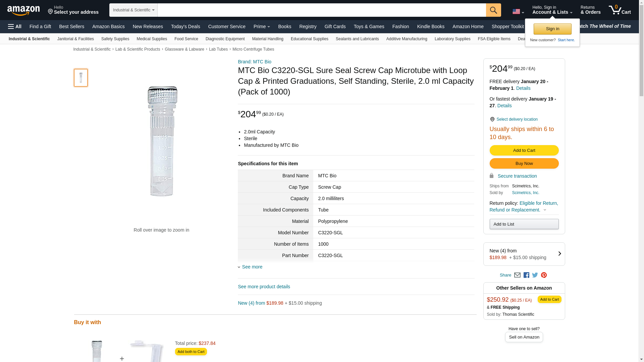Share product on Twitter

tap(535, 275)
